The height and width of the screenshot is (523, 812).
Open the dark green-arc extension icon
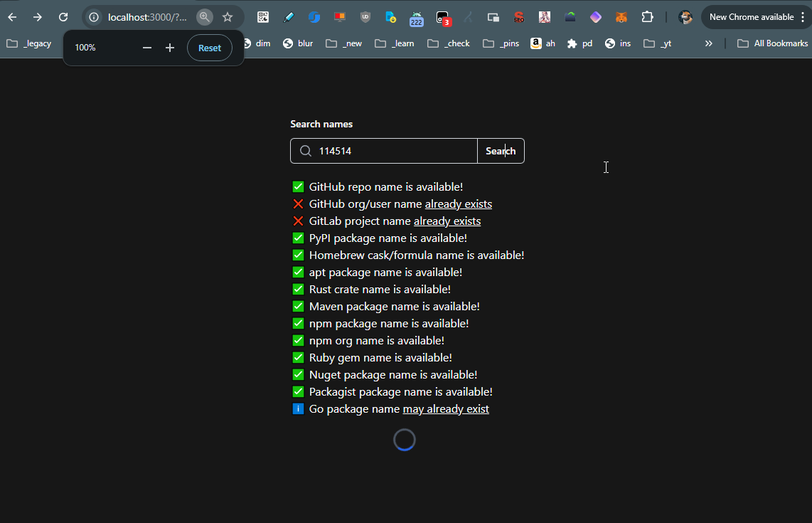point(570,17)
